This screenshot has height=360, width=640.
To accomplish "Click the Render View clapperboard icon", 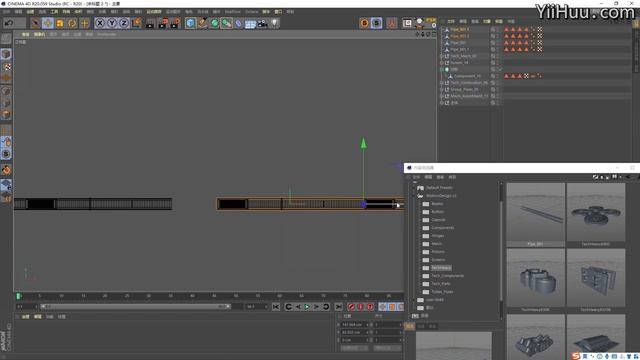I will click(x=150, y=23).
